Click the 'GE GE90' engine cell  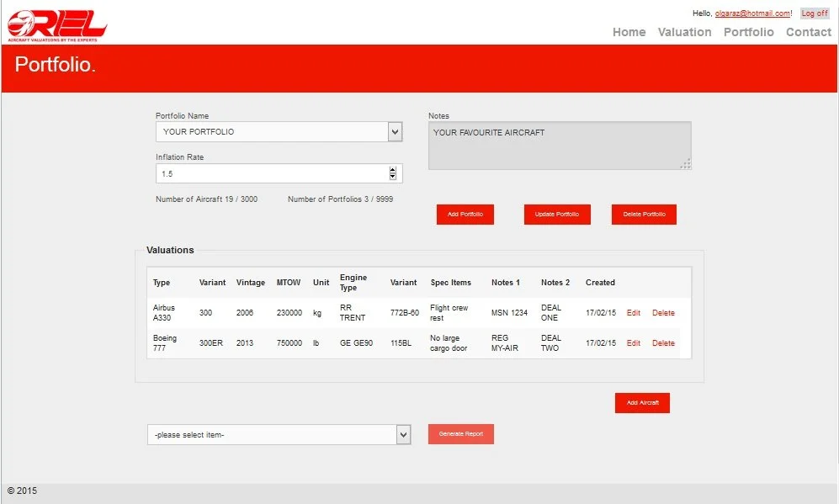[356, 343]
